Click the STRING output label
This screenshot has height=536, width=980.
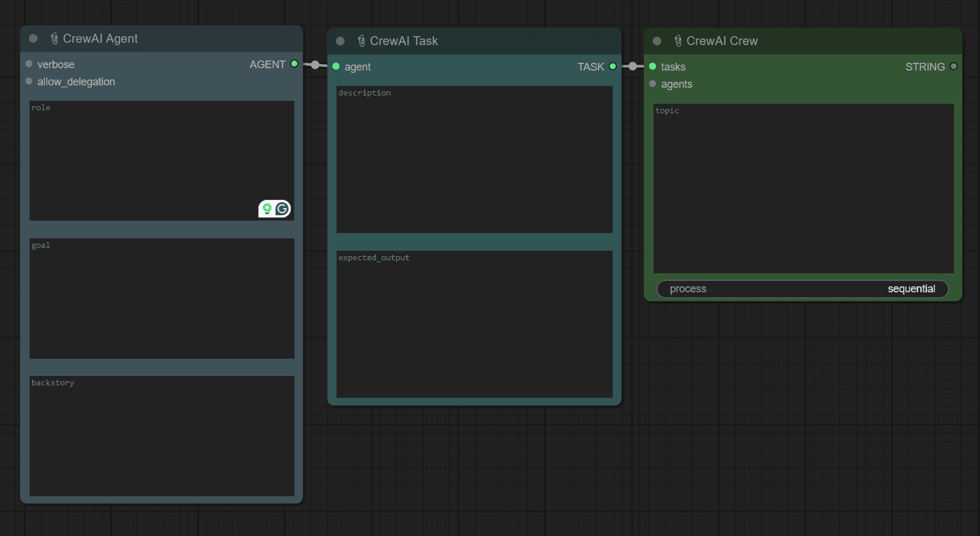pos(925,67)
